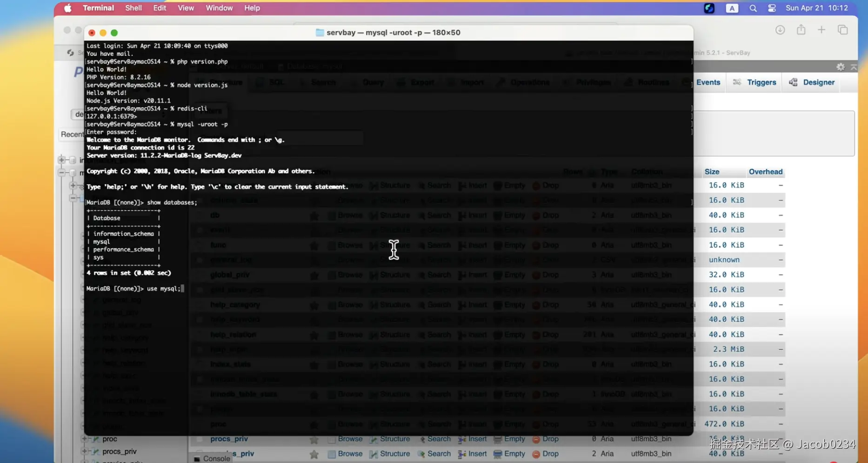The image size is (868, 463).
Task: Click the Browse icon below the procs_priv row
Action: (x=332, y=454)
